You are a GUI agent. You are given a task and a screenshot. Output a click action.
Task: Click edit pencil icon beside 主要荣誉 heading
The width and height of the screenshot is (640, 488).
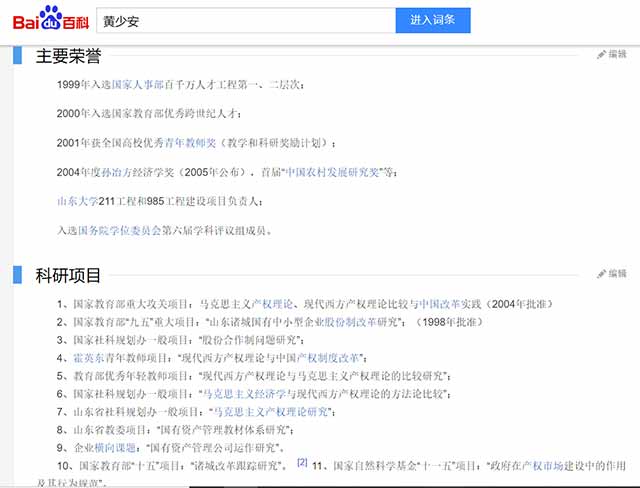(602, 54)
